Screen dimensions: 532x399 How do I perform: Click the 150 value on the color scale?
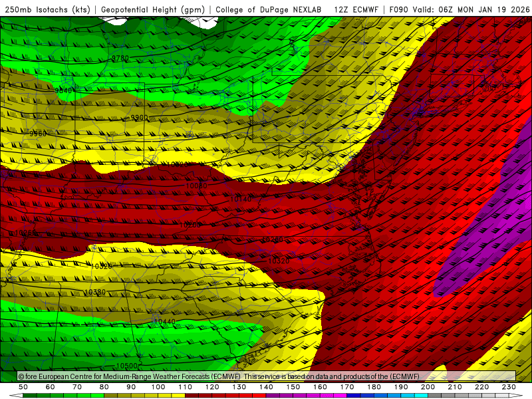[x=293, y=387]
